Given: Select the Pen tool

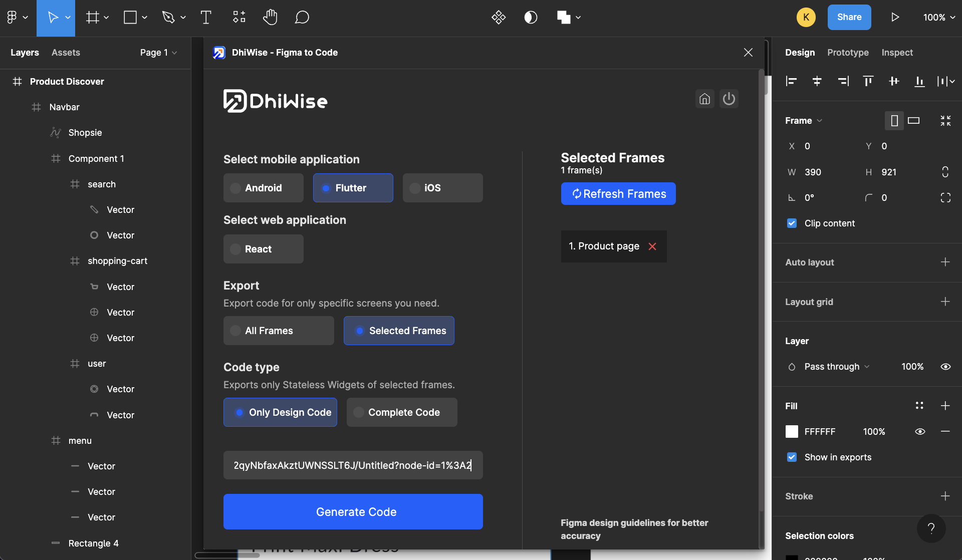Looking at the screenshot, I should click(x=168, y=18).
